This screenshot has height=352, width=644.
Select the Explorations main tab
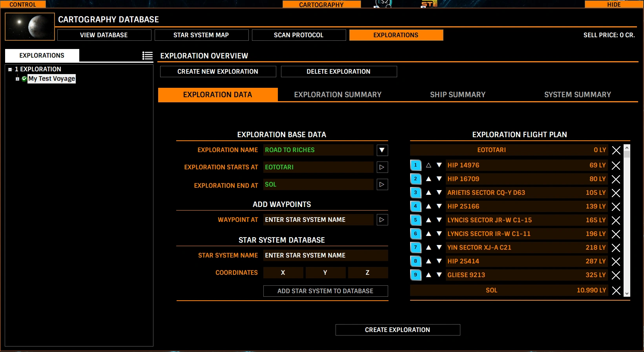[x=396, y=35]
